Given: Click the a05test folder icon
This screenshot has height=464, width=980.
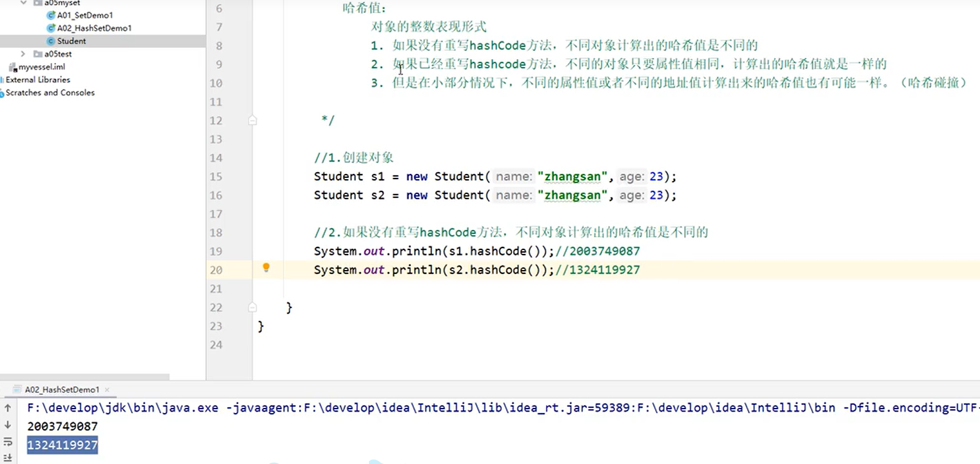Looking at the screenshot, I should (x=38, y=54).
